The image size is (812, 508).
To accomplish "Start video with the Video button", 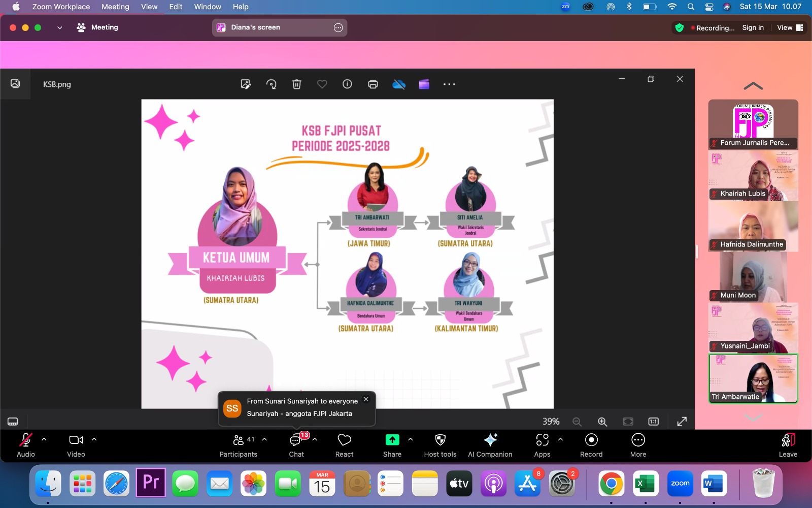I will (76, 445).
